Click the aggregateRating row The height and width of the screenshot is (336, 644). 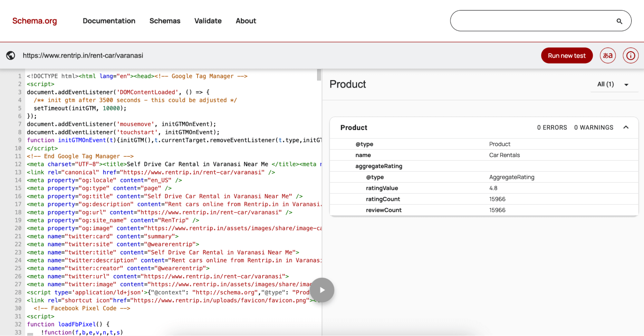tap(484, 166)
